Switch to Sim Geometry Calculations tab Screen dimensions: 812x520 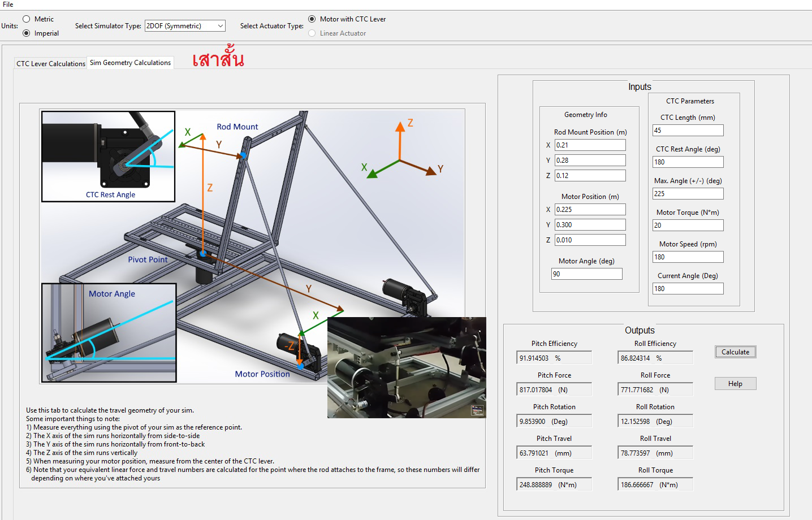point(130,63)
